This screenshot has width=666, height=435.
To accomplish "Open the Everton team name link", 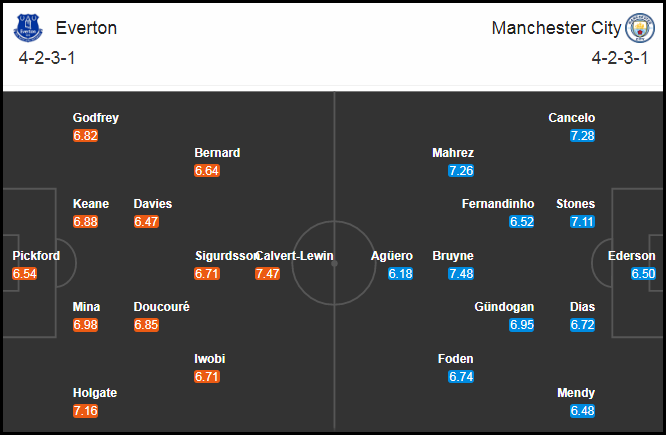I will coord(86,28).
